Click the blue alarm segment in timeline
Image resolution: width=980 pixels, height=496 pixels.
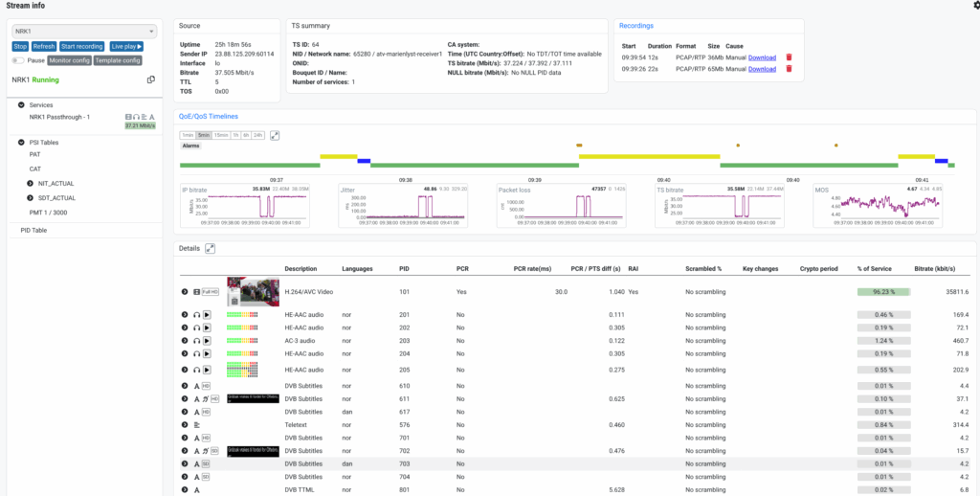(x=364, y=161)
